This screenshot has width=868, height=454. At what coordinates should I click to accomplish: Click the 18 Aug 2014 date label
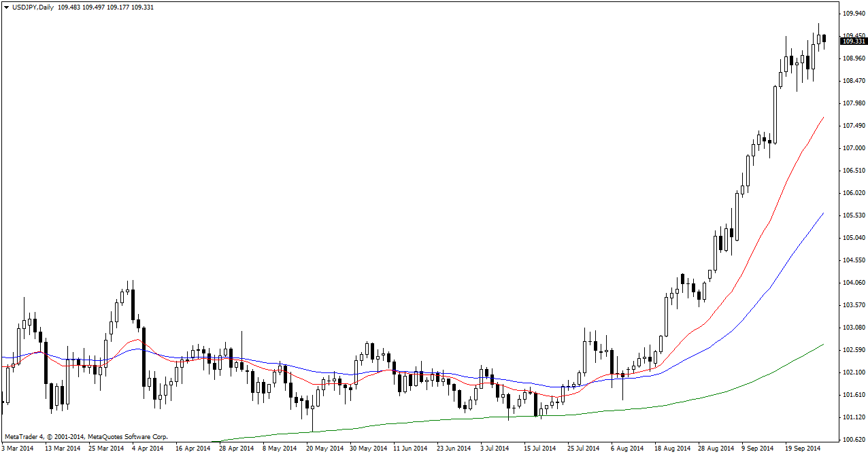click(x=671, y=449)
